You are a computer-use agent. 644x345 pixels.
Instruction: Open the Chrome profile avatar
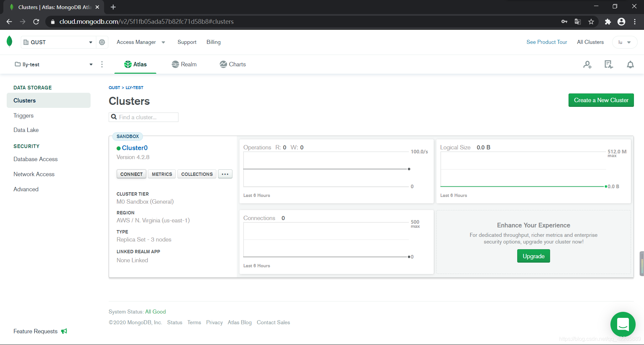[x=621, y=21]
